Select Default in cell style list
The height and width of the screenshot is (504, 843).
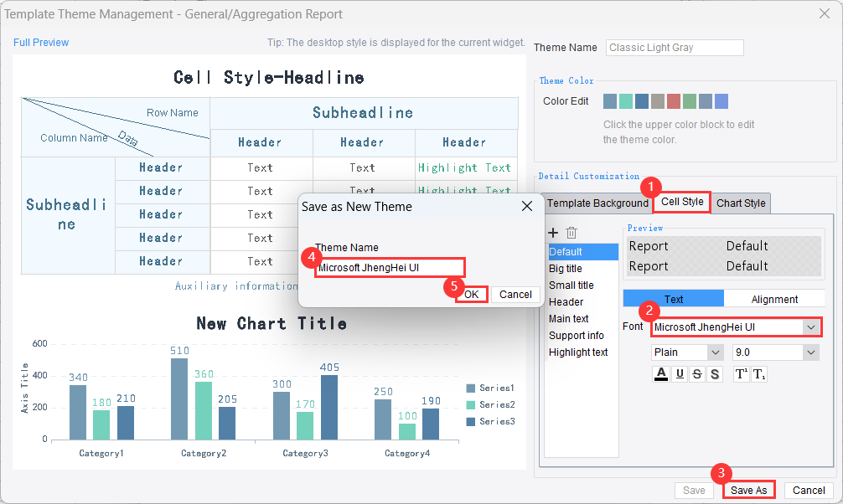click(x=583, y=251)
